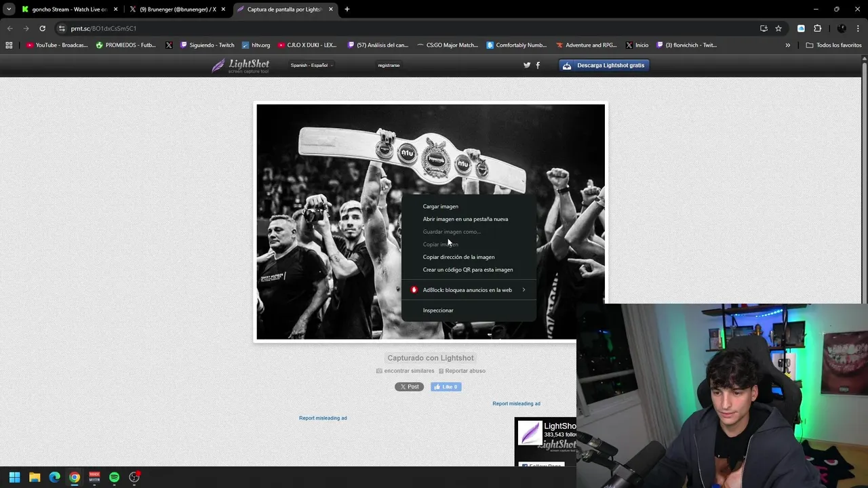Choose Crear un código QR para esta imagen
868x488 pixels.
coord(469,270)
